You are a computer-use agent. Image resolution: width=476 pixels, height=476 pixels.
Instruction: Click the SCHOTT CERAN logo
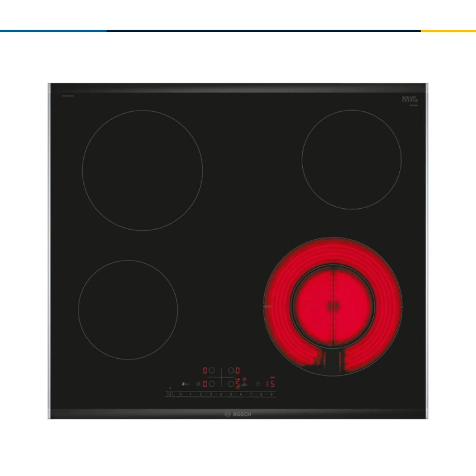point(410,99)
